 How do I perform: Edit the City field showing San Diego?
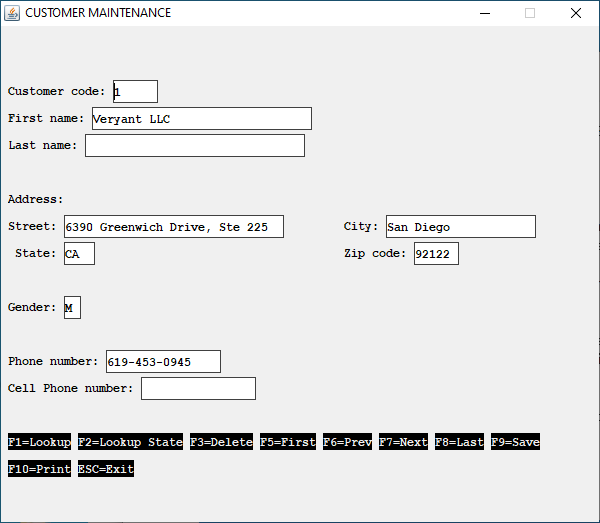[460, 227]
